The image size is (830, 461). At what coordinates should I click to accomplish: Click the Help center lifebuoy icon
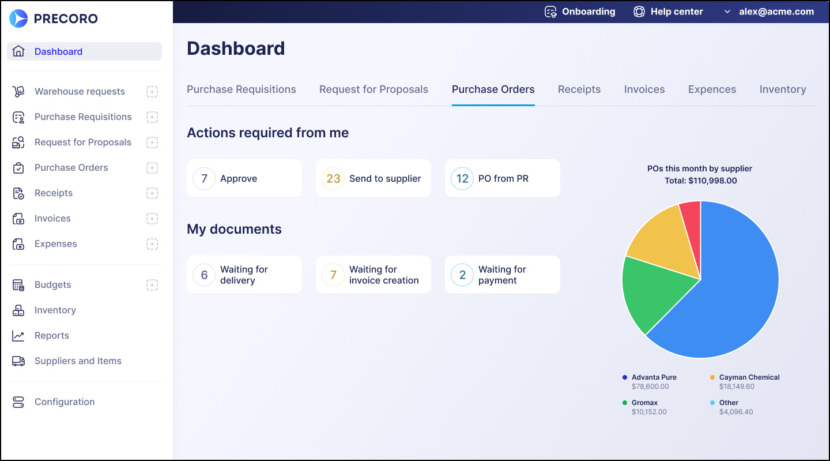639,12
